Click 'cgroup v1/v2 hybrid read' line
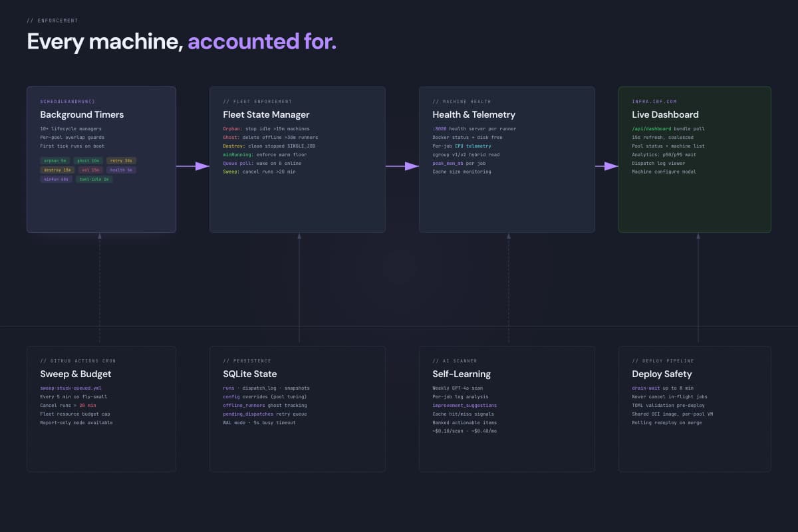Screen dimensions: 798x532 (x=466, y=154)
